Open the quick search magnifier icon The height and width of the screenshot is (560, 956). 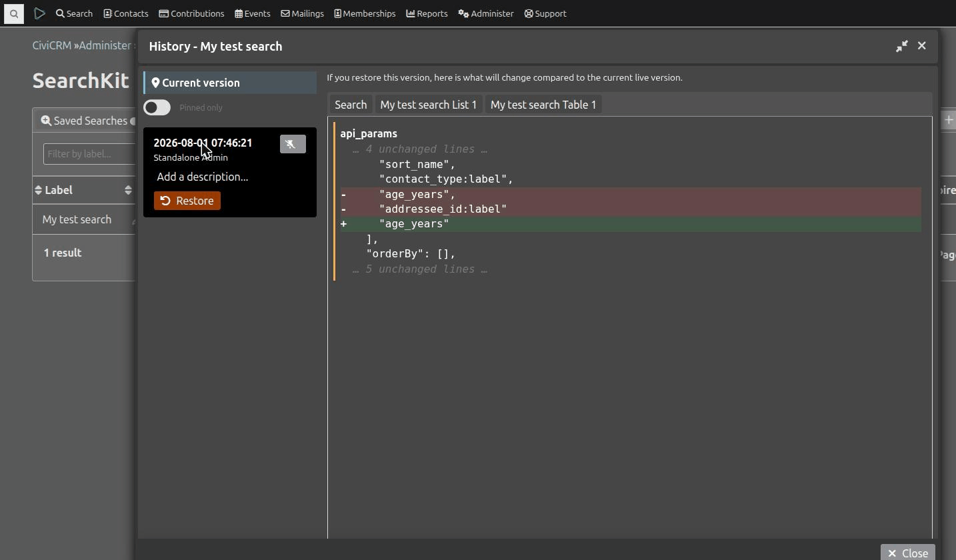pyautogui.click(x=14, y=13)
